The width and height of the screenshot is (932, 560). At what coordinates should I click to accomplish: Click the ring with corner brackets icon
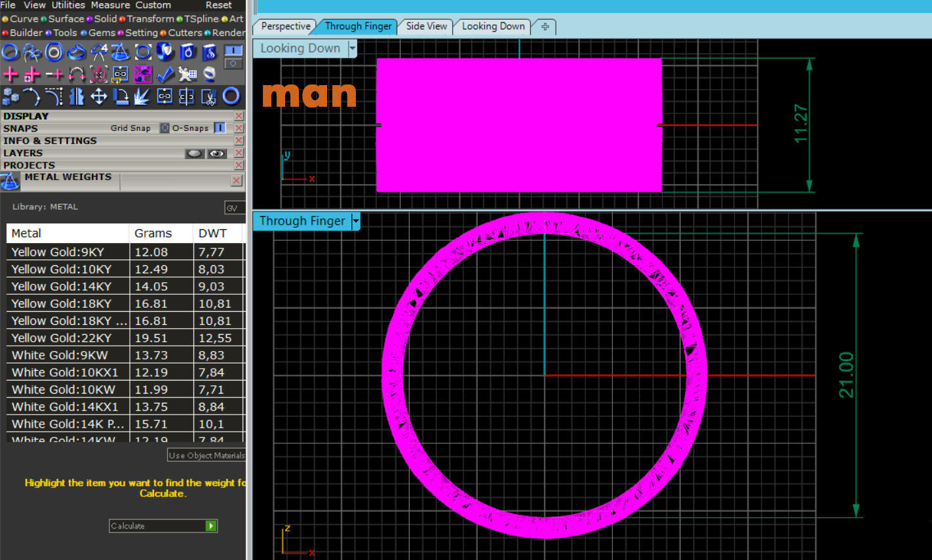pos(143,52)
